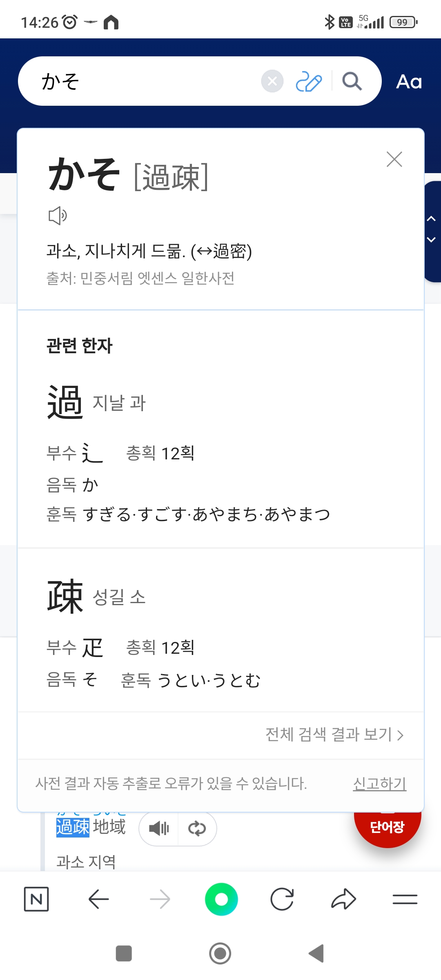Open Naver home N icon
Viewport: 441px width, 980px height.
click(x=36, y=899)
